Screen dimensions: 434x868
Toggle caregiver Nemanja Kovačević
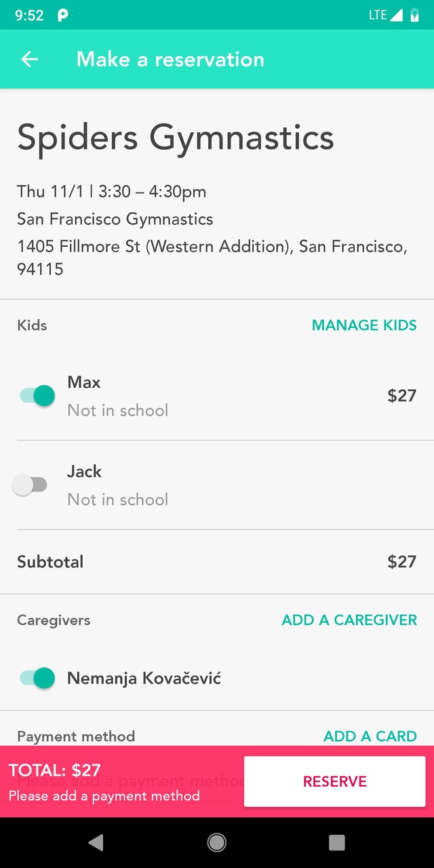point(37,677)
